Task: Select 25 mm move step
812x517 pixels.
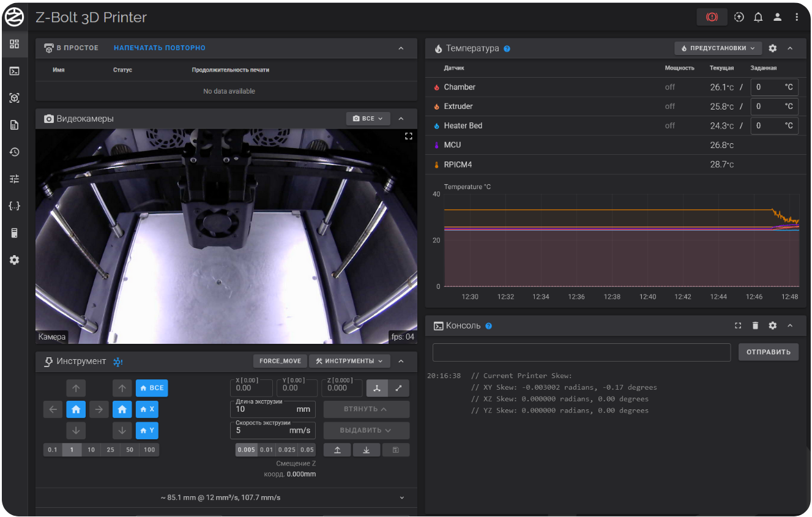Action: 110,450
